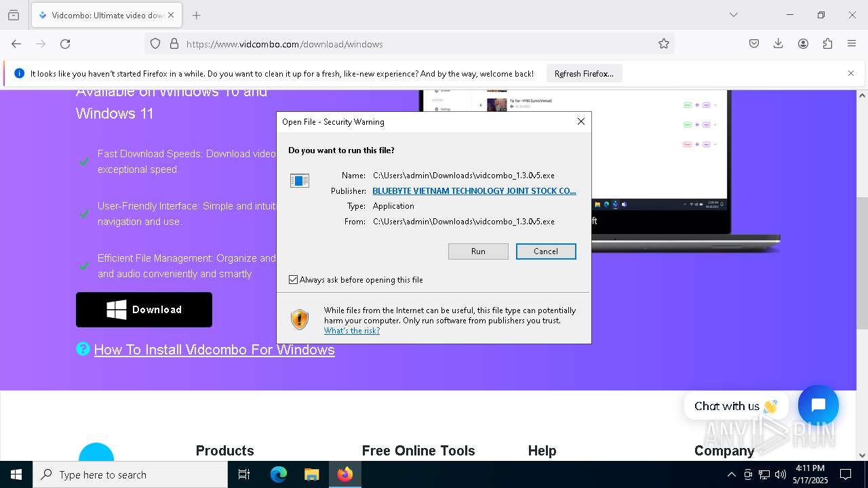Viewport: 868px width, 488px height.
Task: Open the Firefox account icon
Action: click(803, 44)
